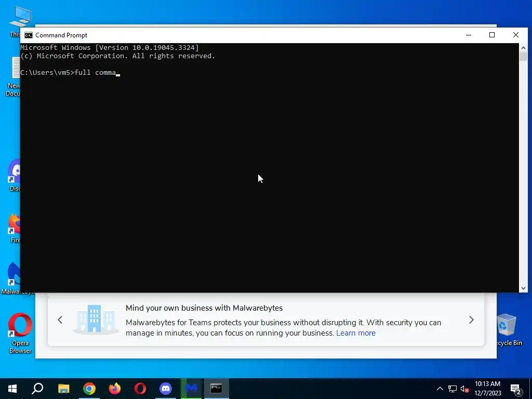Click the 'full comma' typed command text
This screenshot has height=399, width=532.
click(95, 73)
